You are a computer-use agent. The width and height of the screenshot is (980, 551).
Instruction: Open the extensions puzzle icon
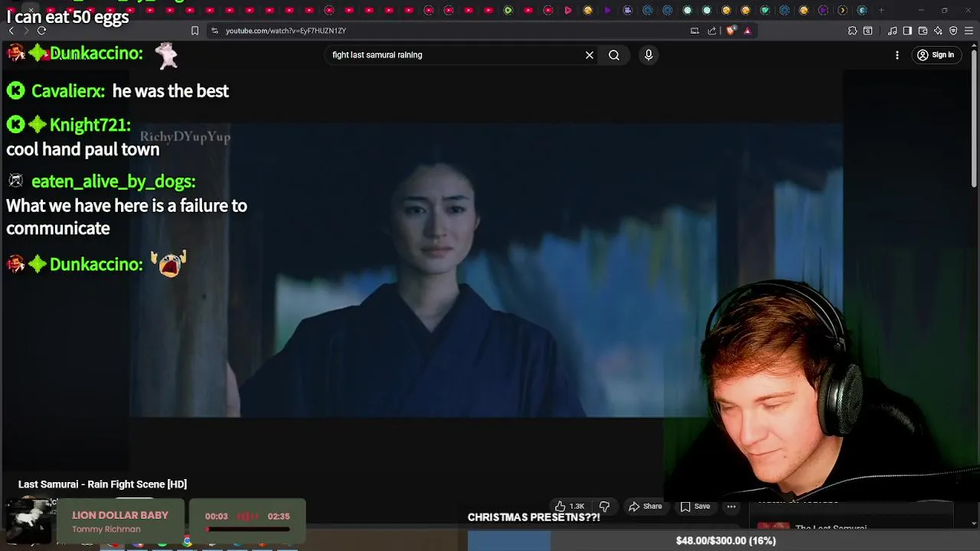tap(852, 31)
